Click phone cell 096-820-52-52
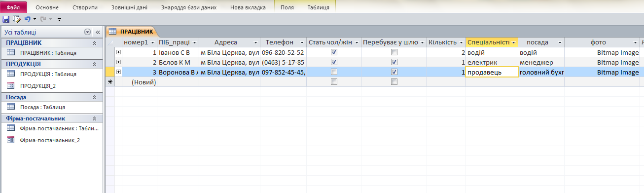Image resolution: width=644 pixels, height=193 pixels. tap(283, 52)
